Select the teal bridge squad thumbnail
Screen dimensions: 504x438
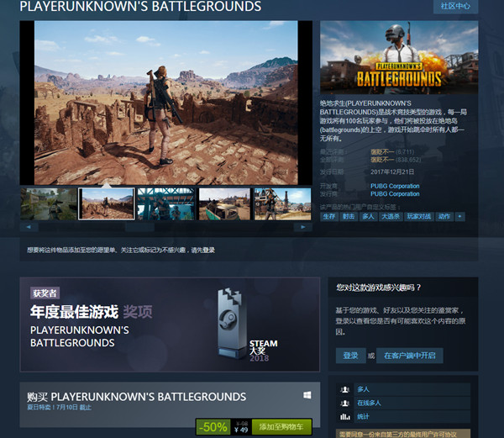pyautogui.click(x=165, y=204)
